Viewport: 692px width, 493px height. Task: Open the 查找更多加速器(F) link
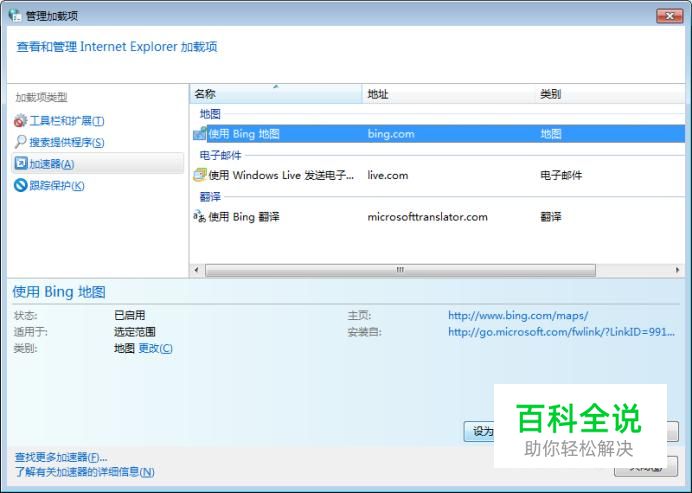(61, 457)
